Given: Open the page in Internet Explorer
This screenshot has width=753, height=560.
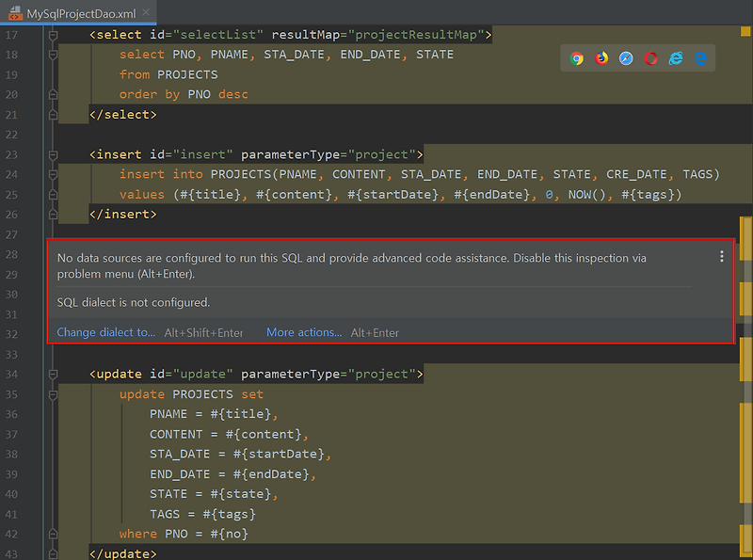Looking at the screenshot, I should click(x=675, y=57).
